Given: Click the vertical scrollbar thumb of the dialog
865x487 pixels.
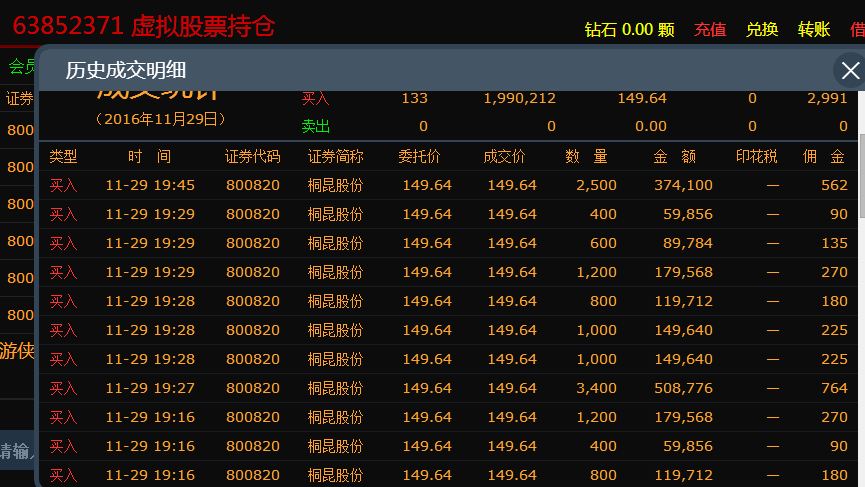Looking at the screenshot, I should pos(862,175).
